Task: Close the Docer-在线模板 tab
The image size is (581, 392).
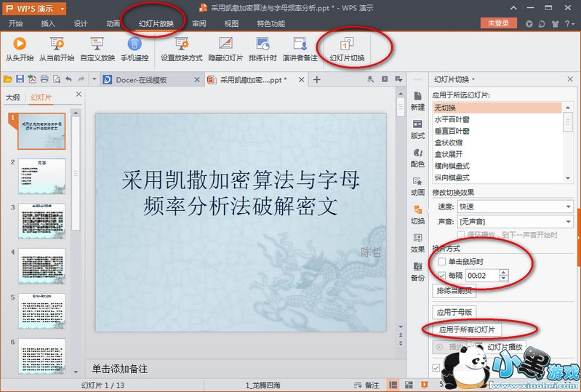Action: (x=197, y=80)
